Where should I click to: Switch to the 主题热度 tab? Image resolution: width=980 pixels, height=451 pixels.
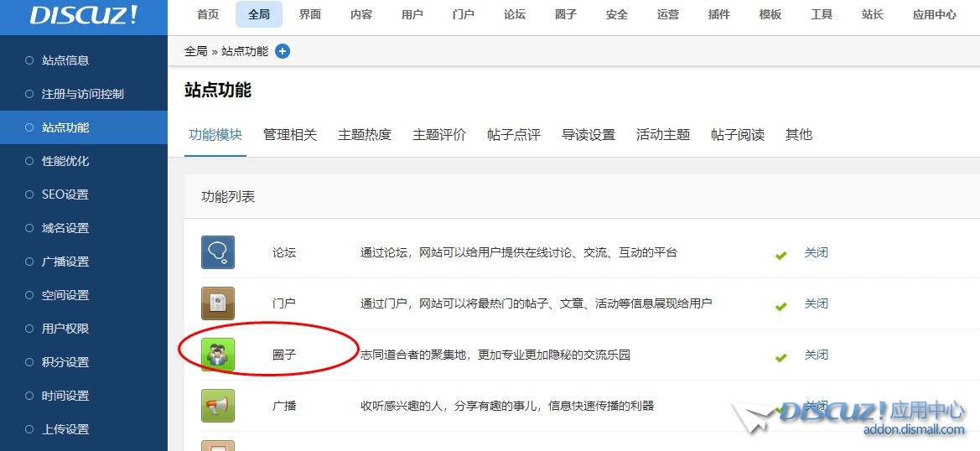coord(365,135)
